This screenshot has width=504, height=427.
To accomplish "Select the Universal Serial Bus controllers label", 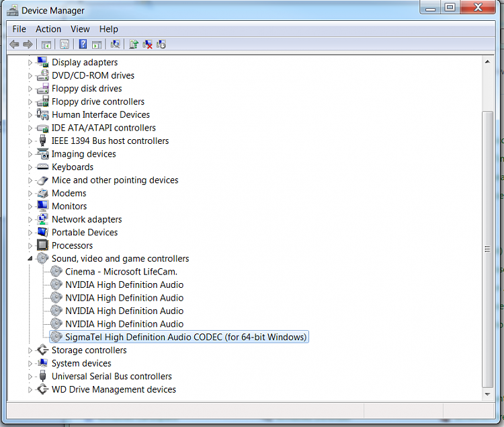I will [112, 376].
